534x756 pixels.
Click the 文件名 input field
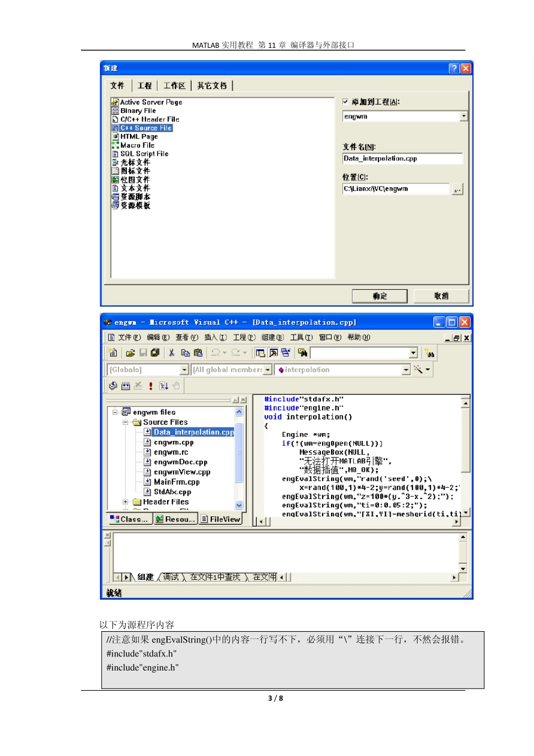click(402, 159)
